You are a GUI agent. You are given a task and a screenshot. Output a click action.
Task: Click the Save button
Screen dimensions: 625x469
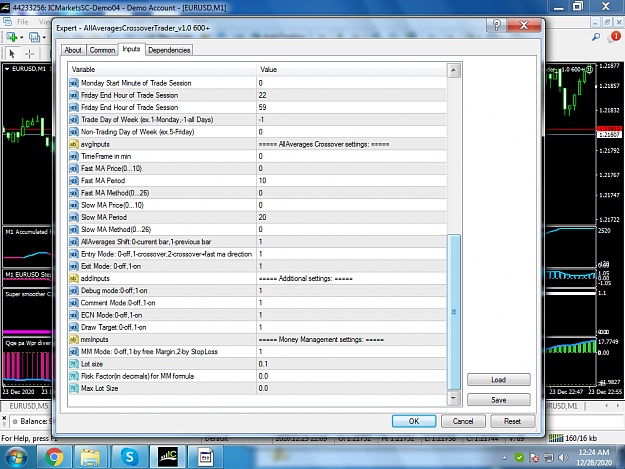coord(499,400)
